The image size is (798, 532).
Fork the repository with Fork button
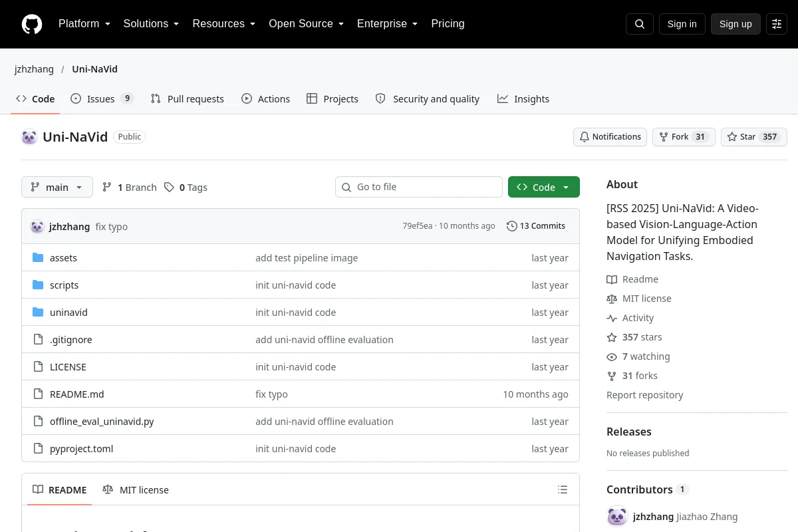684,137
